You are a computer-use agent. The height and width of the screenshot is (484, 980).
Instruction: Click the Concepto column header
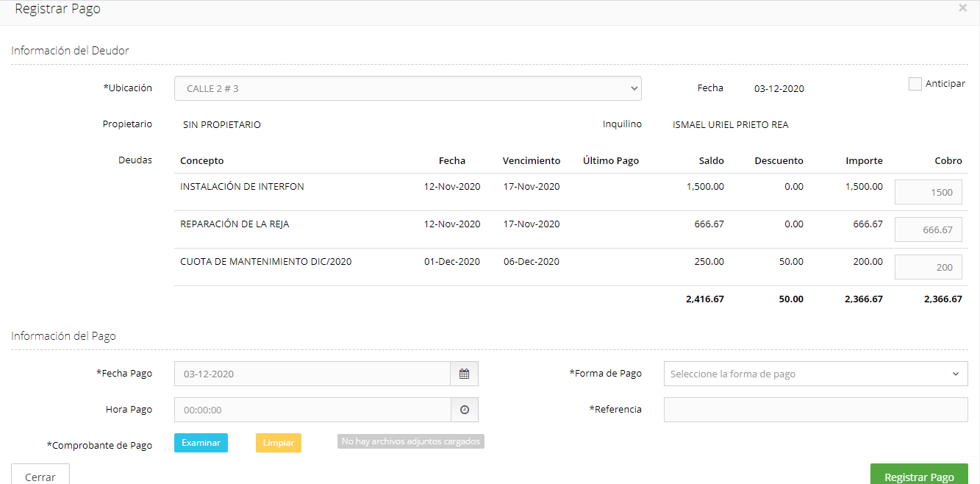click(x=201, y=160)
